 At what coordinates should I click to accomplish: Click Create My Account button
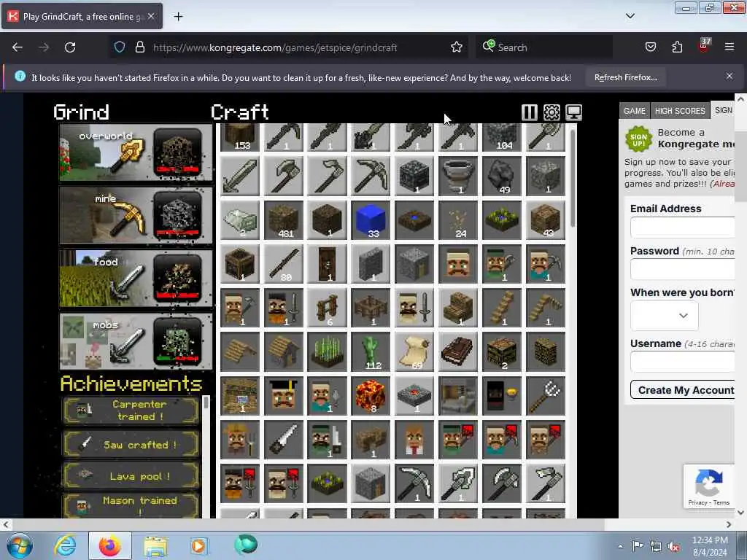(683, 390)
